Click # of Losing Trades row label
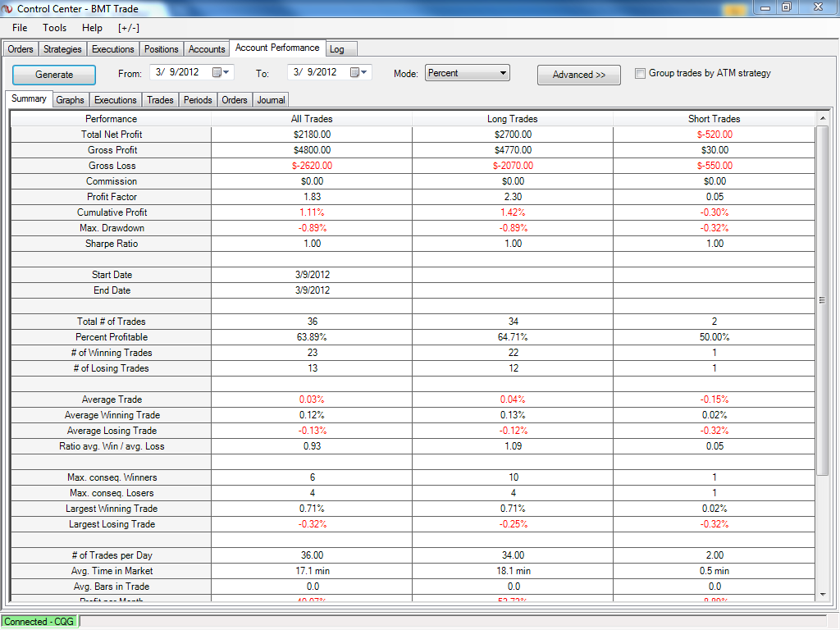This screenshot has width=840, height=630. pos(112,368)
